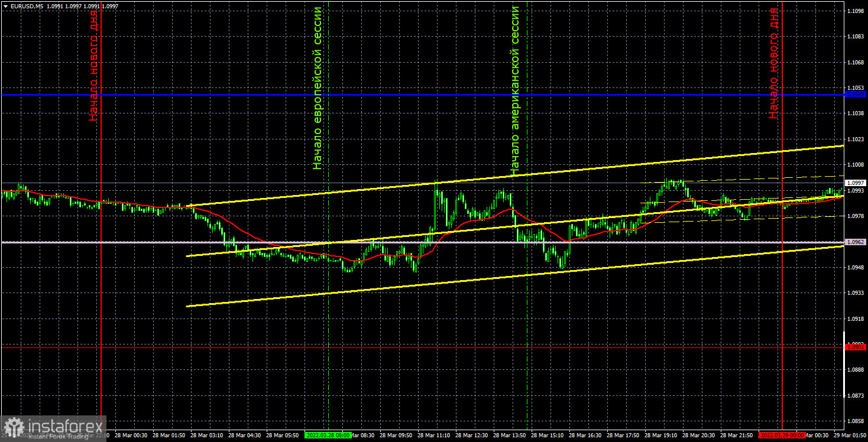Click the right red 'Начало нового дня' label
868x442 pixels.
click(x=773, y=64)
